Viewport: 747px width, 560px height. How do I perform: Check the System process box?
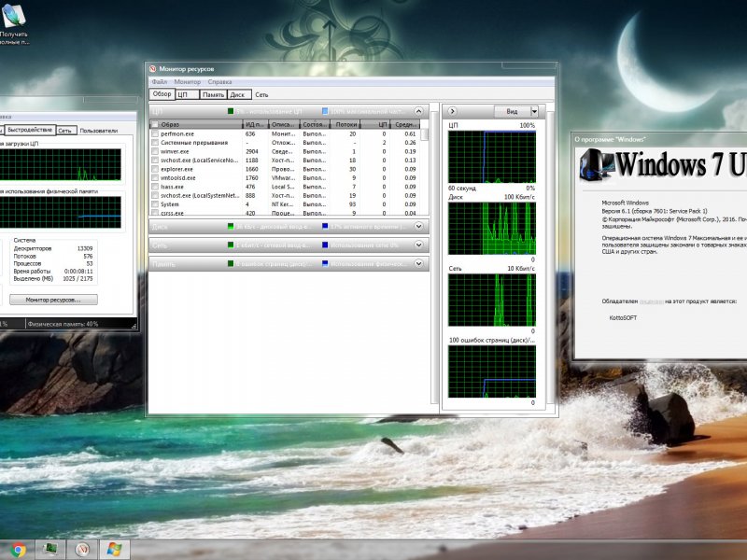pyautogui.click(x=154, y=204)
